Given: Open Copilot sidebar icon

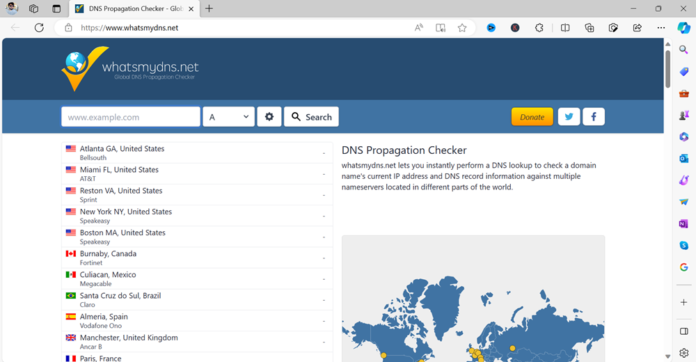Looking at the screenshot, I should coord(684,28).
